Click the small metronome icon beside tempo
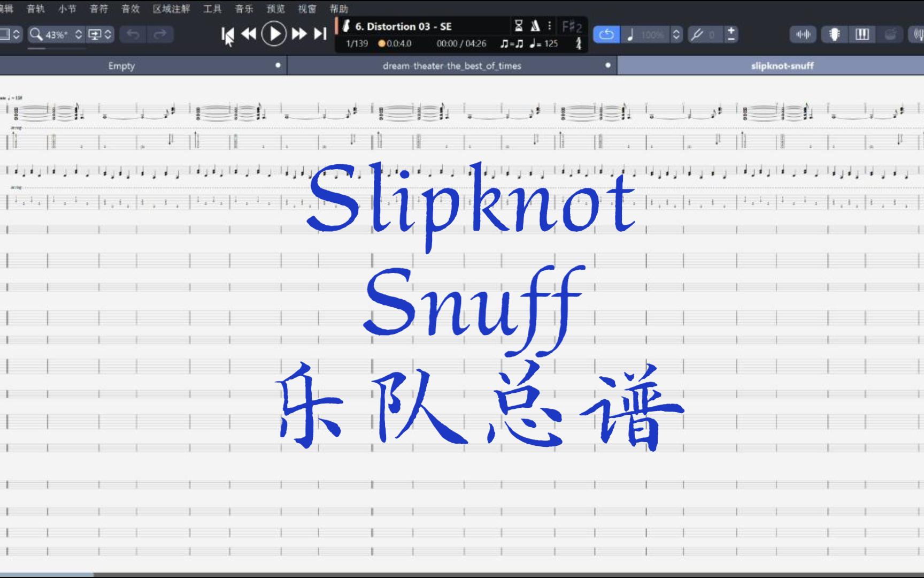Image resolution: width=924 pixels, height=578 pixels. 578,44
